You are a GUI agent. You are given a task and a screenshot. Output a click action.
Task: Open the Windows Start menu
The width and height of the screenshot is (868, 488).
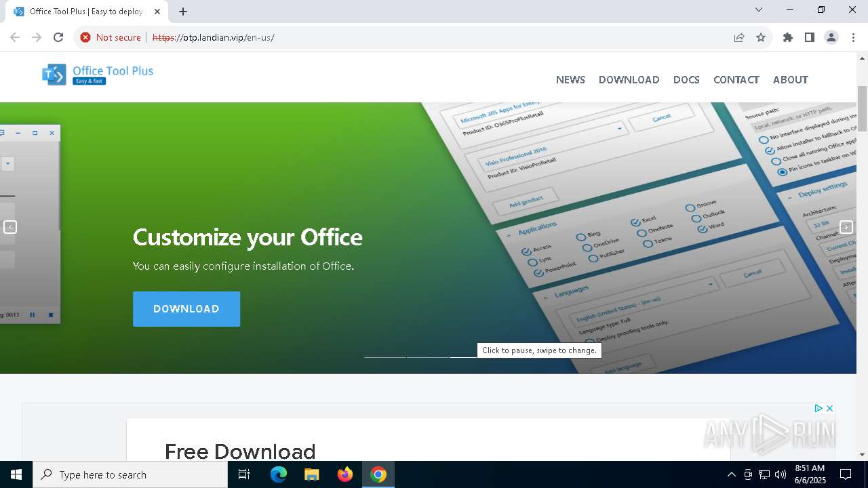16,474
